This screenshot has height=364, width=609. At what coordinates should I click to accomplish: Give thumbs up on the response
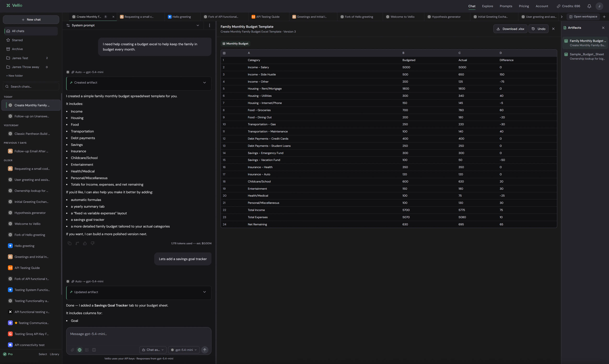[x=85, y=243]
